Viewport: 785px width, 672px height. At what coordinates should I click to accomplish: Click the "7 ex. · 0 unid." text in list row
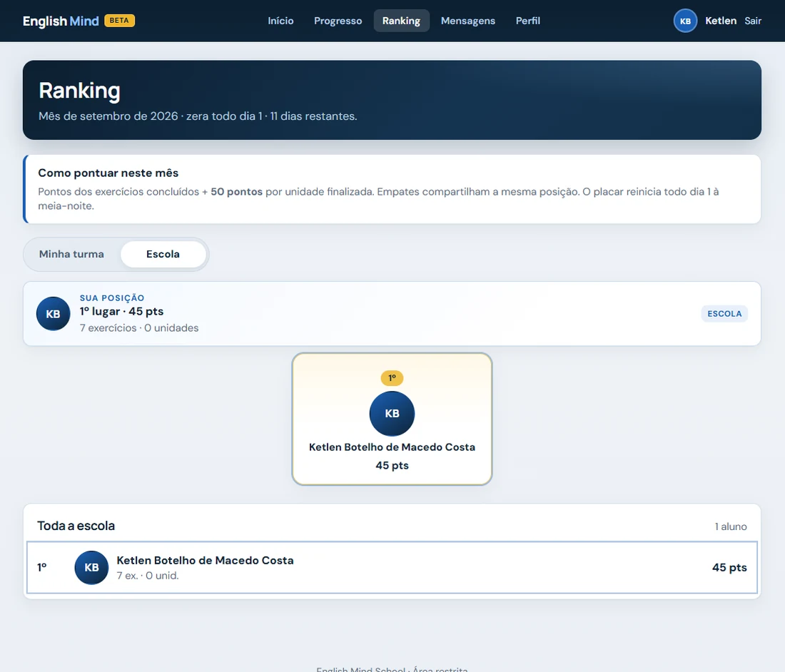click(148, 576)
